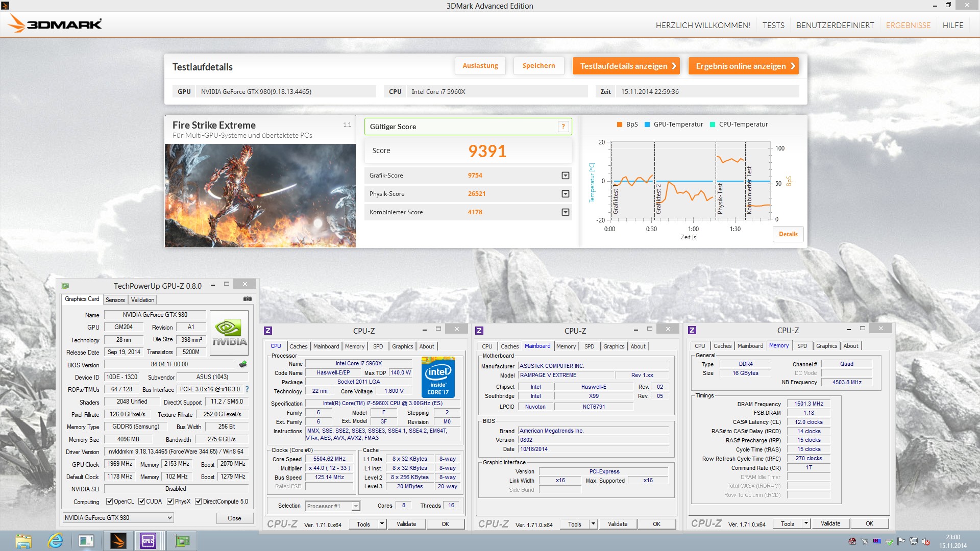Click Testlaufdetails anzeigen button
Image resolution: width=980 pixels, height=551 pixels.
(x=626, y=66)
